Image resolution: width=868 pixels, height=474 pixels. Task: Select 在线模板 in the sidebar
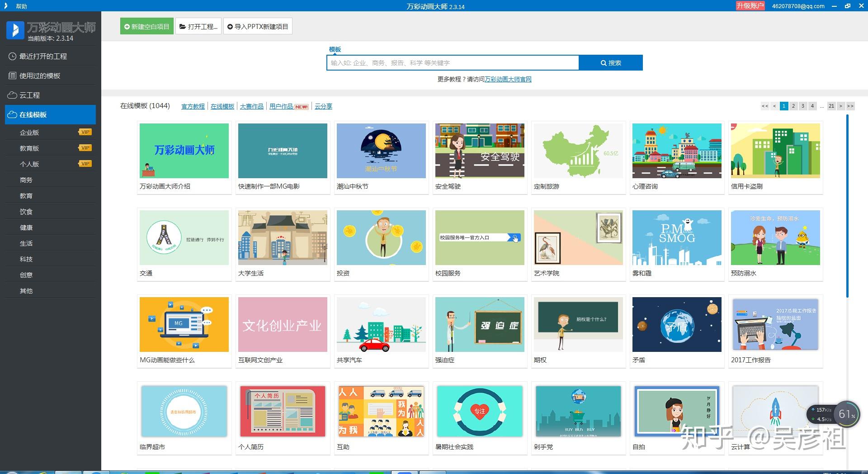coord(50,114)
